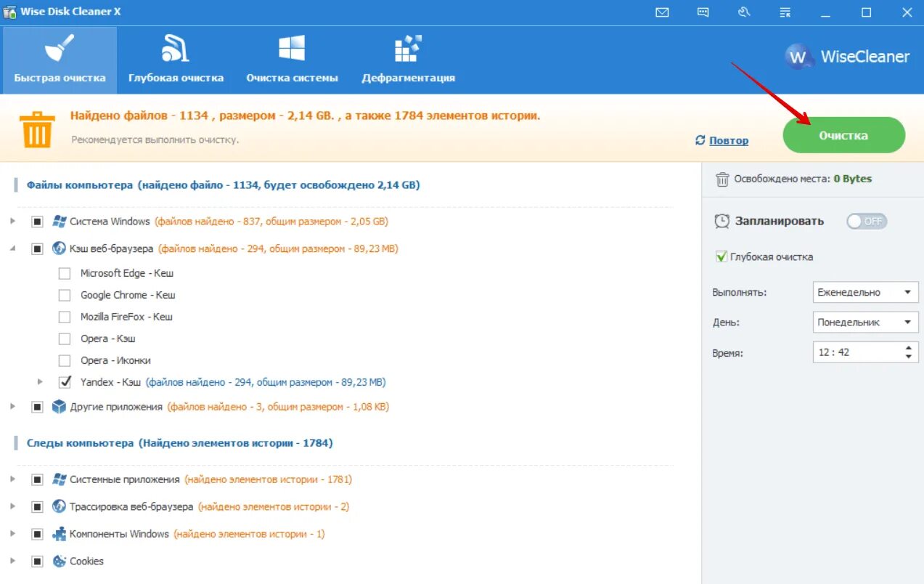Image resolution: width=924 pixels, height=584 pixels.
Task: Toggle the Другие приложения checkbox
Action: (x=37, y=407)
